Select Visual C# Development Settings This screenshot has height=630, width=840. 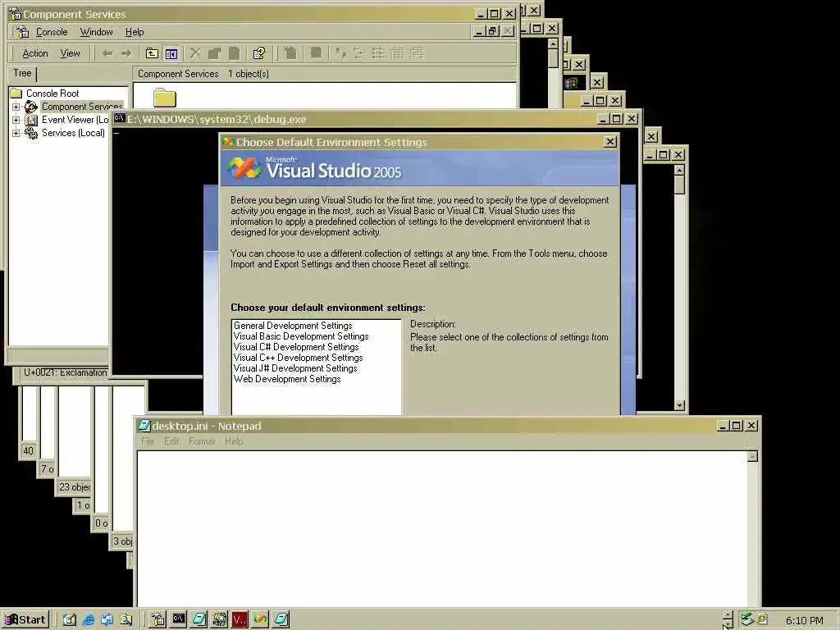coord(296,347)
